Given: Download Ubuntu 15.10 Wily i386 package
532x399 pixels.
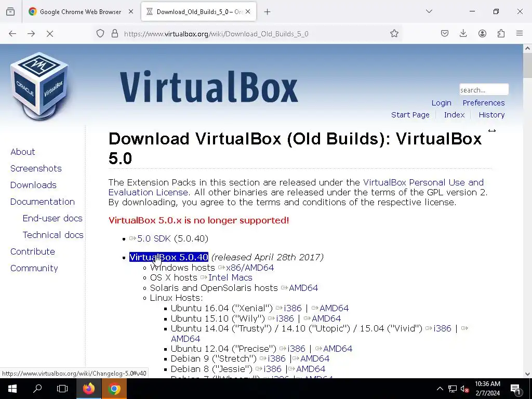Looking at the screenshot, I should [285, 318].
